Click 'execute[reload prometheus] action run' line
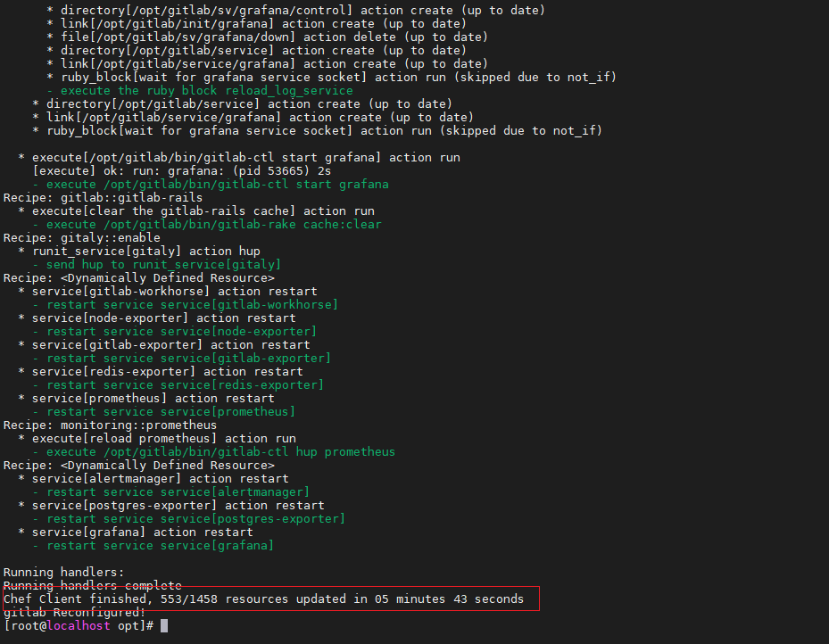The width and height of the screenshot is (829, 644). 156,439
